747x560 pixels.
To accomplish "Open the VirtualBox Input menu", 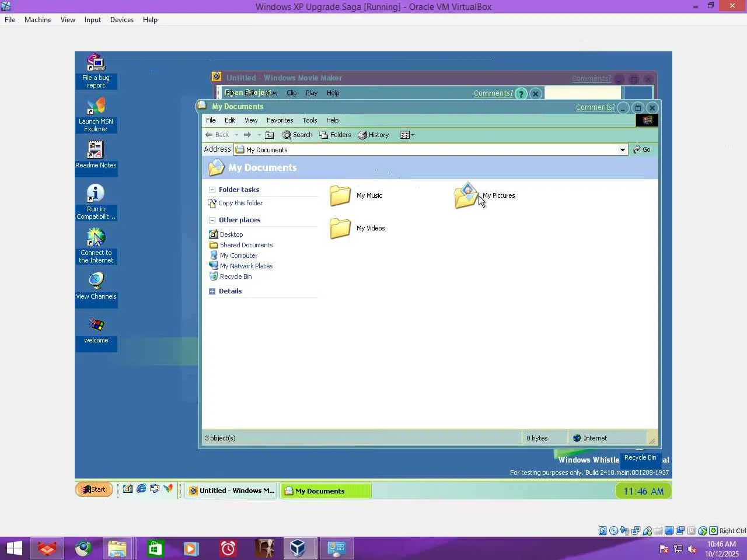I will 93,20.
